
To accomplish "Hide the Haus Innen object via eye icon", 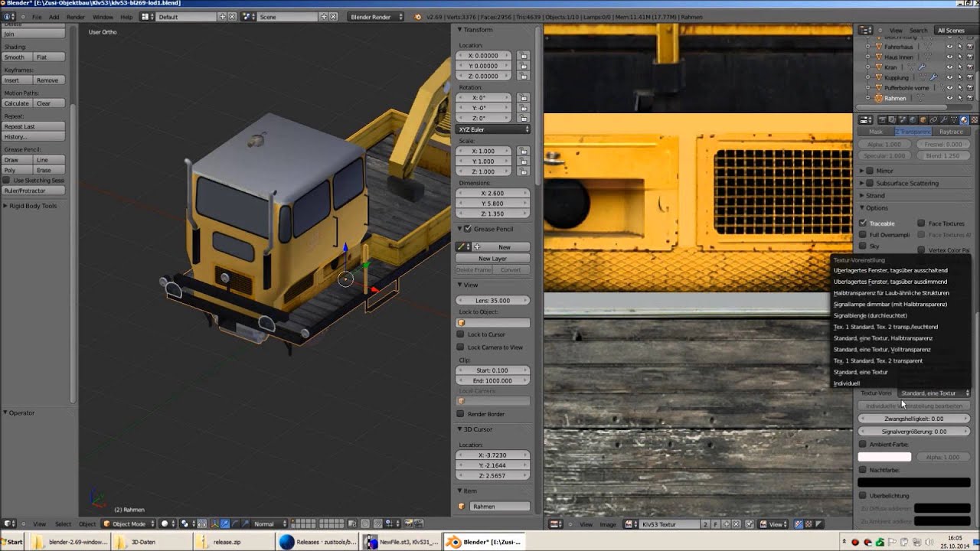I will pos(949,57).
